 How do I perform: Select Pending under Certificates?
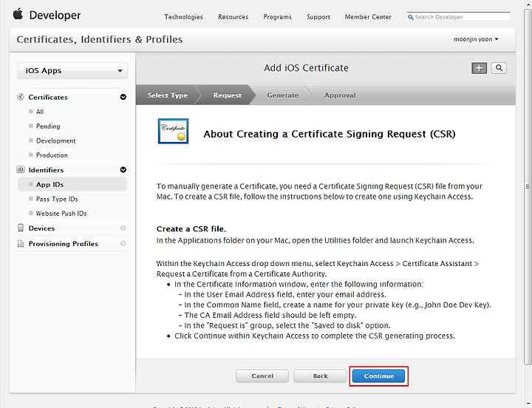(48, 126)
